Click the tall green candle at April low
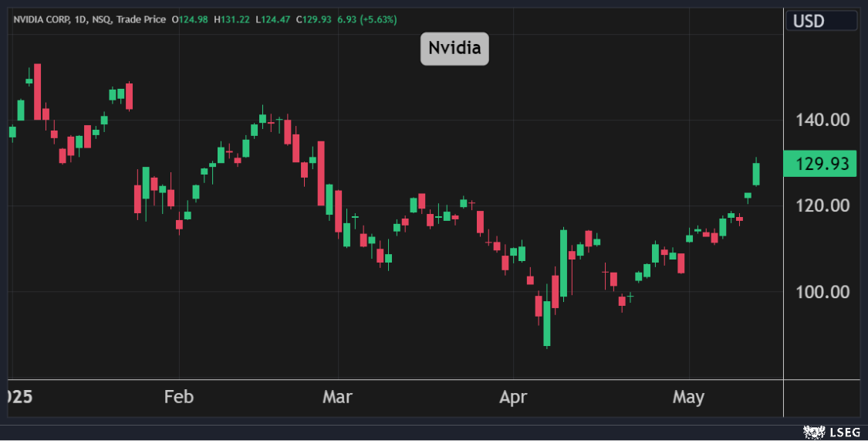 (547, 323)
